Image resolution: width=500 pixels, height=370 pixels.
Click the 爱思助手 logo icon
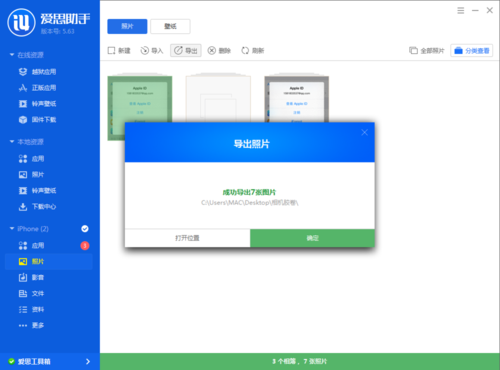point(21,22)
